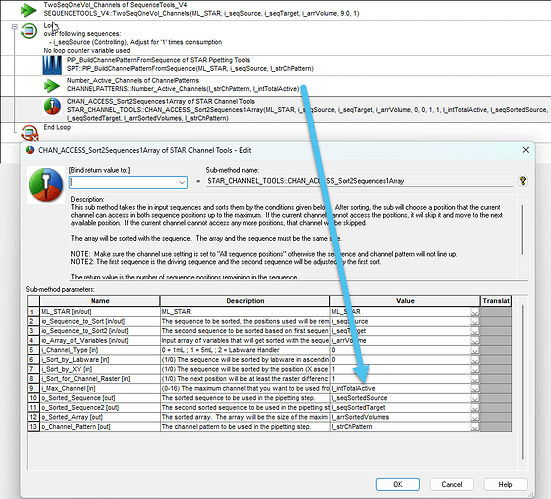
Task: Click the Cancel button
Action: pos(452,484)
